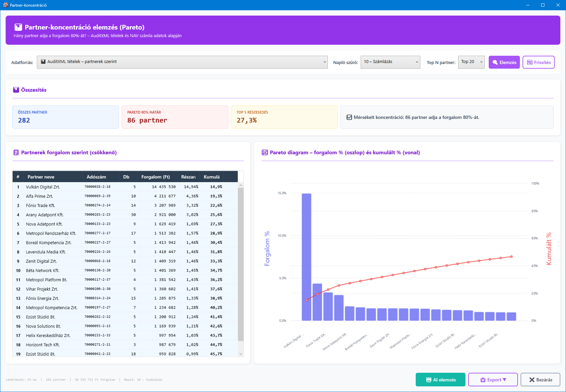
Task: Run analysis with the Elemzés button
Action: click(x=504, y=62)
